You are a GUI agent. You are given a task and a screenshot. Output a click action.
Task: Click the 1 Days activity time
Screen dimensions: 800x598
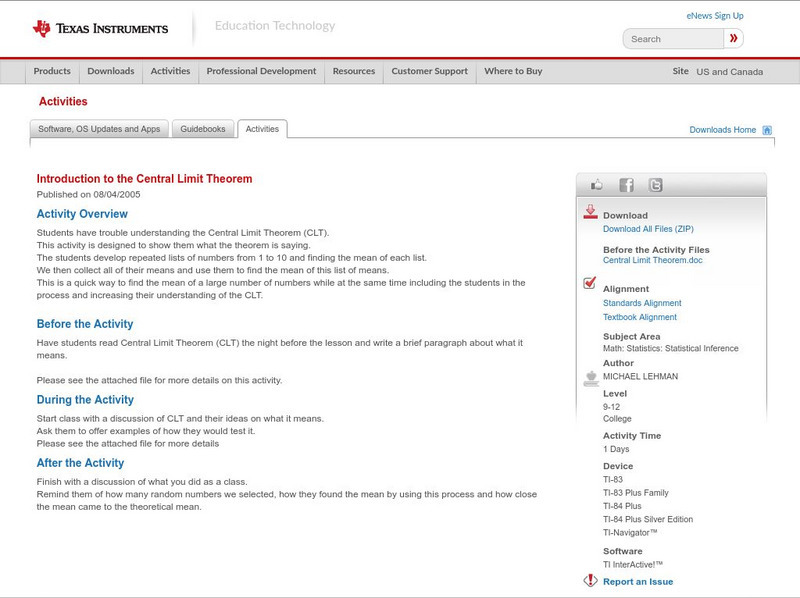click(616, 449)
